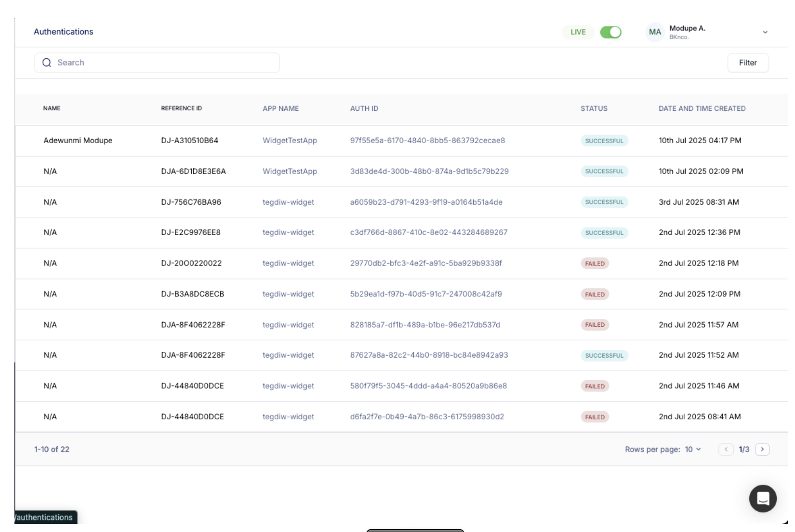Click the Authentications page title

pos(64,32)
